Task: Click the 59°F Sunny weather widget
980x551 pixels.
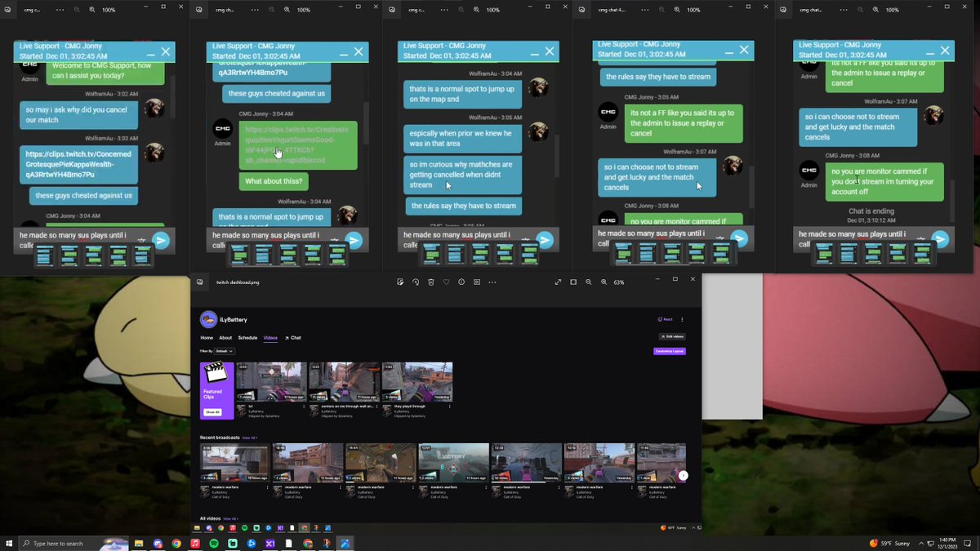Action: coord(890,543)
